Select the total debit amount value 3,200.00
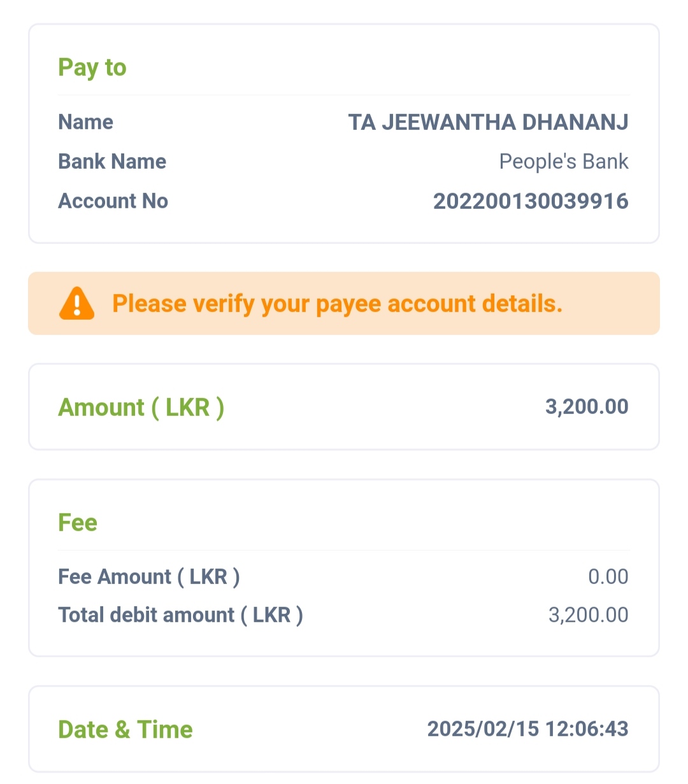 click(x=588, y=615)
